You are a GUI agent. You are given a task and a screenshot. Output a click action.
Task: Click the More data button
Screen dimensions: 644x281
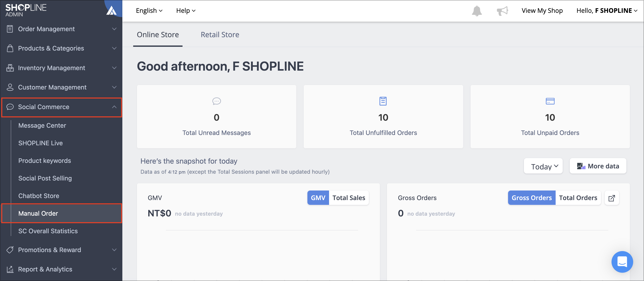(598, 166)
